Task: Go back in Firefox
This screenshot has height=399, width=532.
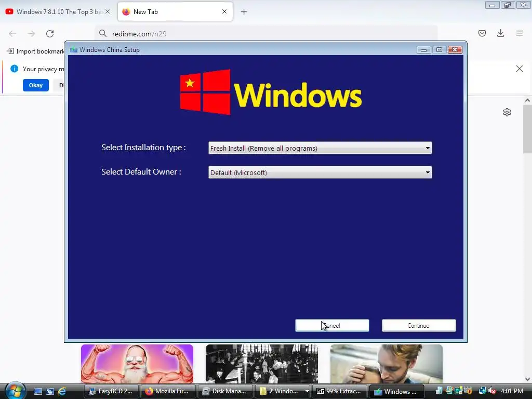Action: point(12,34)
